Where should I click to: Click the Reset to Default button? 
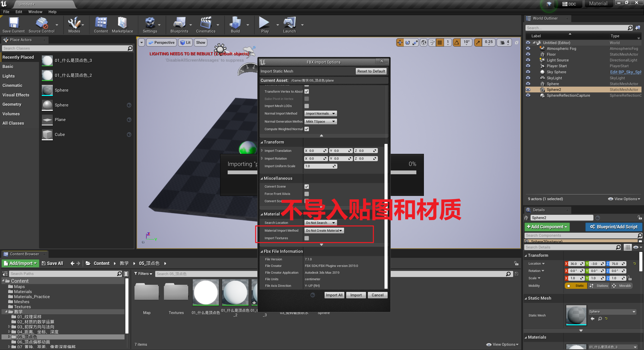coord(371,71)
